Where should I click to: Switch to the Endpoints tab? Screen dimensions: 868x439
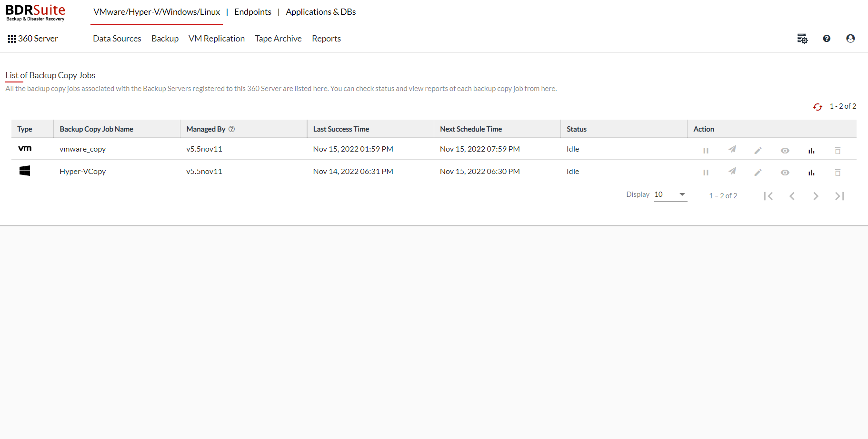click(x=253, y=12)
